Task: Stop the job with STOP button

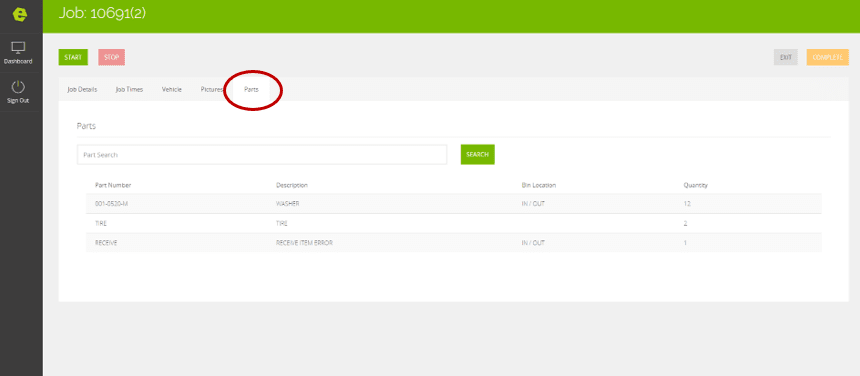Action: (111, 57)
